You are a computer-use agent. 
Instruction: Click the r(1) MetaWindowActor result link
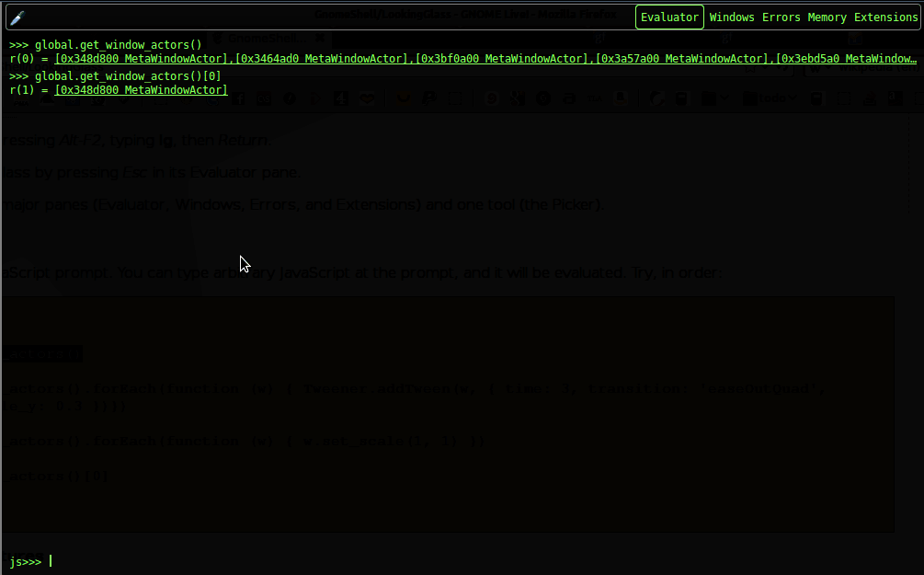(140, 90)
